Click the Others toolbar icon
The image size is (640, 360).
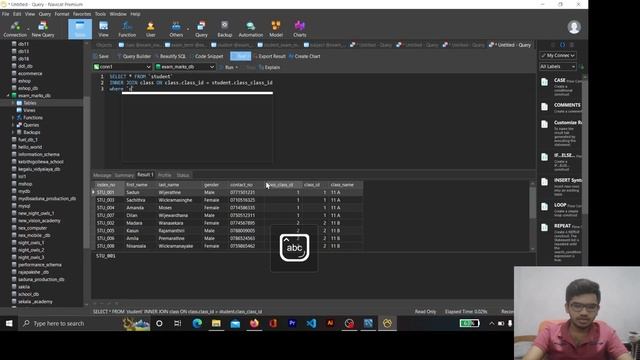pyautogui.click(x=176, y=29)
